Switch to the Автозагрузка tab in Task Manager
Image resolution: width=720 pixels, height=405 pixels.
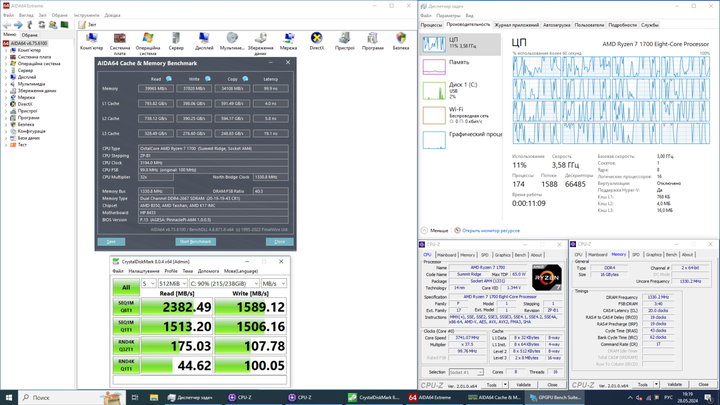tap(557, 25)
